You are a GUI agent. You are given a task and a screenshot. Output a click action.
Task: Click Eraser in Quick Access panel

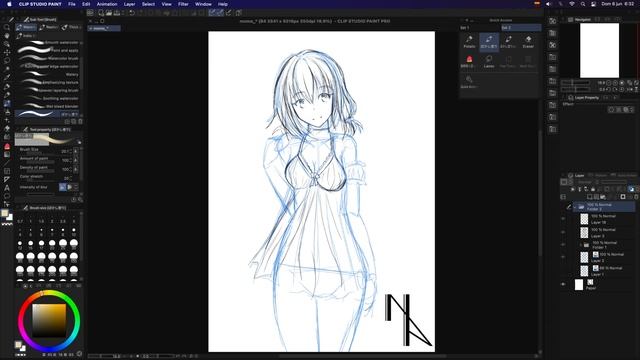528,42
